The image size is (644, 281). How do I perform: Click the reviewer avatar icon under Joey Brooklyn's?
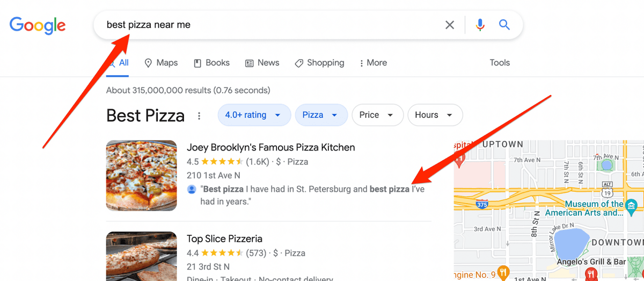click(x=192, y=190)
